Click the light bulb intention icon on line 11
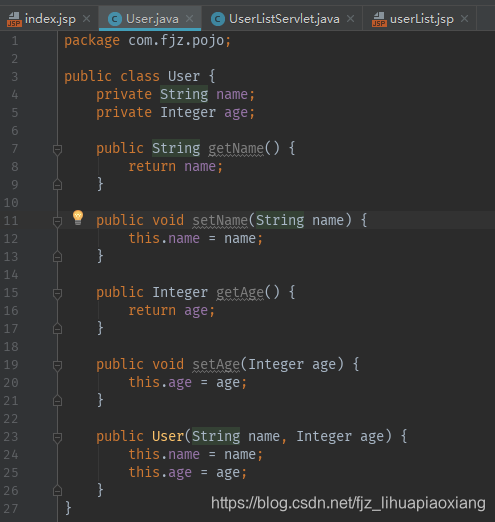The image size is (495, 522). coord(78,218)
